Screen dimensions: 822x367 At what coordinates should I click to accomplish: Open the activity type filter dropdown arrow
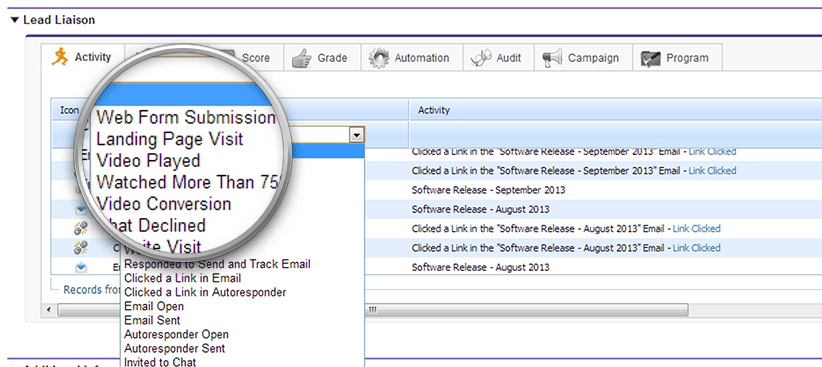pyautogui.click(x=356, y=136)
